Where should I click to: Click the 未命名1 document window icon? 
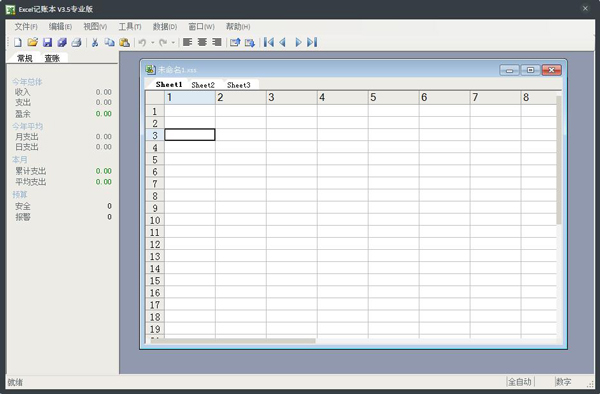(x=150, y=70)
